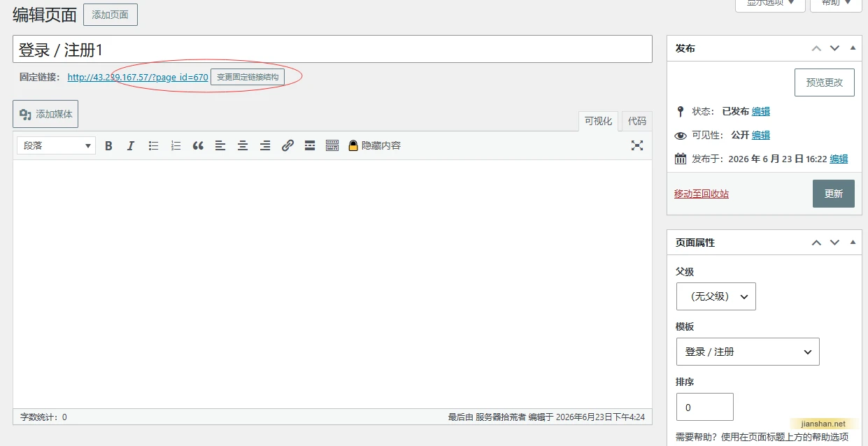Click the 添加媒体 button
The image size is (868, 446).
(45, 114)
